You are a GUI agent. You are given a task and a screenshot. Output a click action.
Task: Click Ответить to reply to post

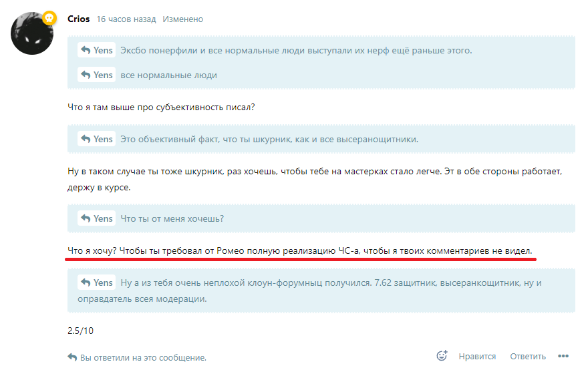528,357
